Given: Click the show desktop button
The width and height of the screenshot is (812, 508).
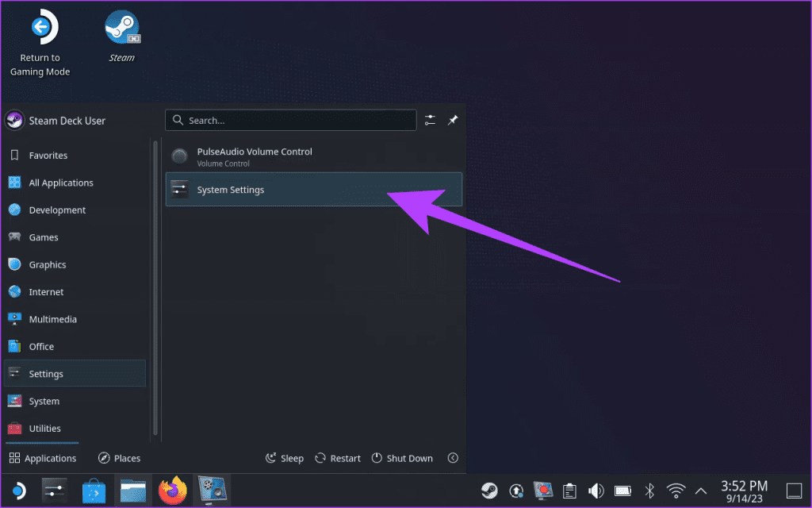Looking at the screenshot, I should 794,491.
